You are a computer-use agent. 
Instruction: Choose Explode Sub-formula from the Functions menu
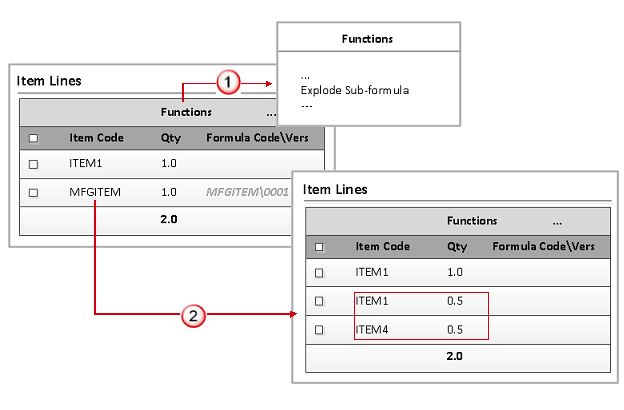click(x=355, y=90)
